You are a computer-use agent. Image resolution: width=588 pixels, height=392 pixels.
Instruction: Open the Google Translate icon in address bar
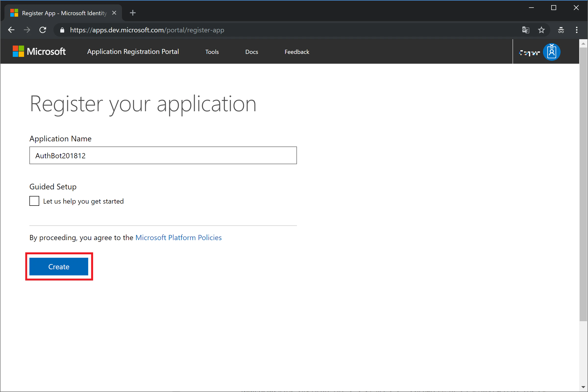[526, 30]
